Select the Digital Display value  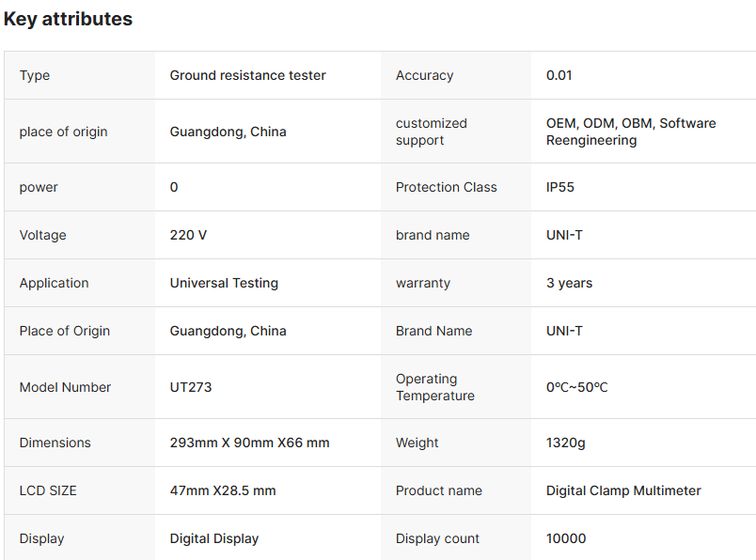tap(213, 538)
